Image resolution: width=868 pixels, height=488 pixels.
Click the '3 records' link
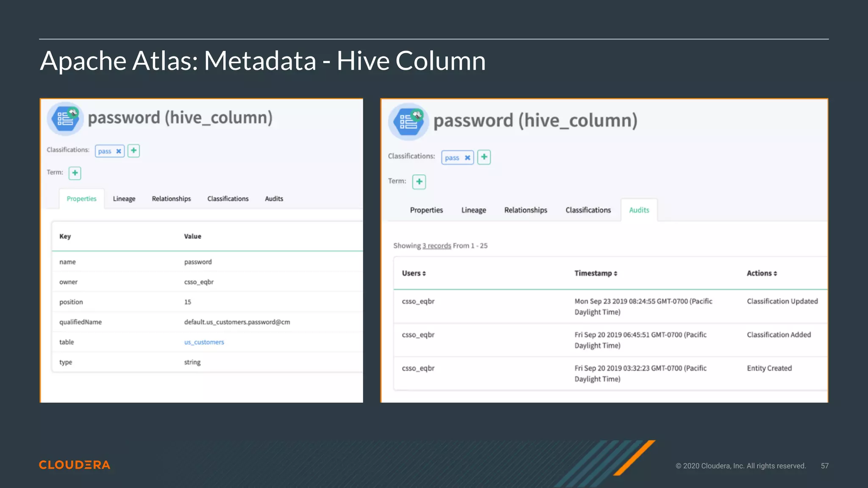click(x=437, y=246)
